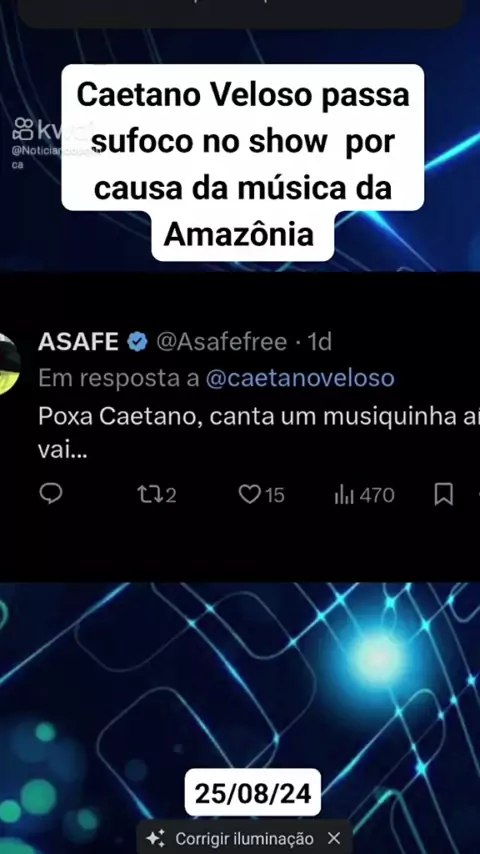This screenshot has height=854, width=480.
Task: Click the blue verified badge
Action: pos(137,342)
